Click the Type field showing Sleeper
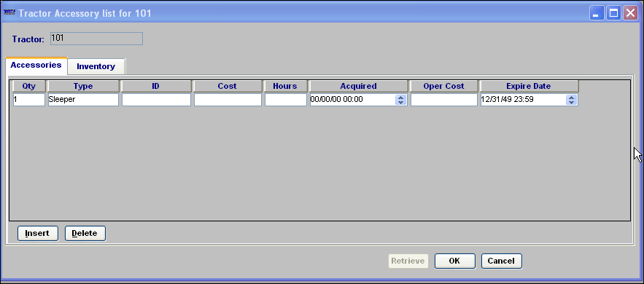This screenshot has height=284, width=644. point(83,100)
